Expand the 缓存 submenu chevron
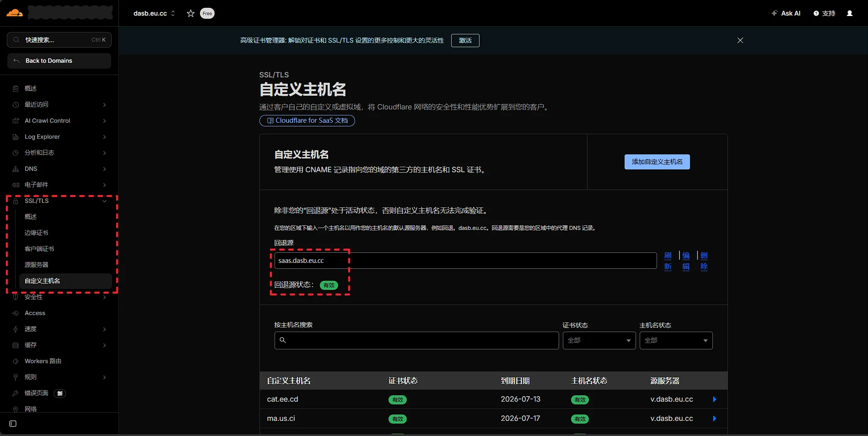The image size is (868, 436). pyautogui.click(x=104, y=345)
